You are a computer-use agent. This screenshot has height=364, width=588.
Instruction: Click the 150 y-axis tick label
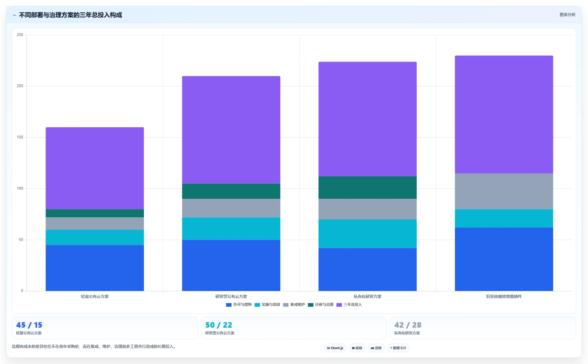(20, 137)
